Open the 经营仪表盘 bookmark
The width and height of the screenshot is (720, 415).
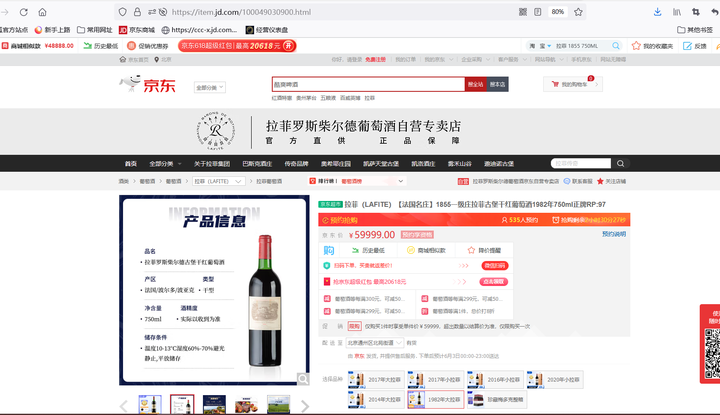coord(267,30)
